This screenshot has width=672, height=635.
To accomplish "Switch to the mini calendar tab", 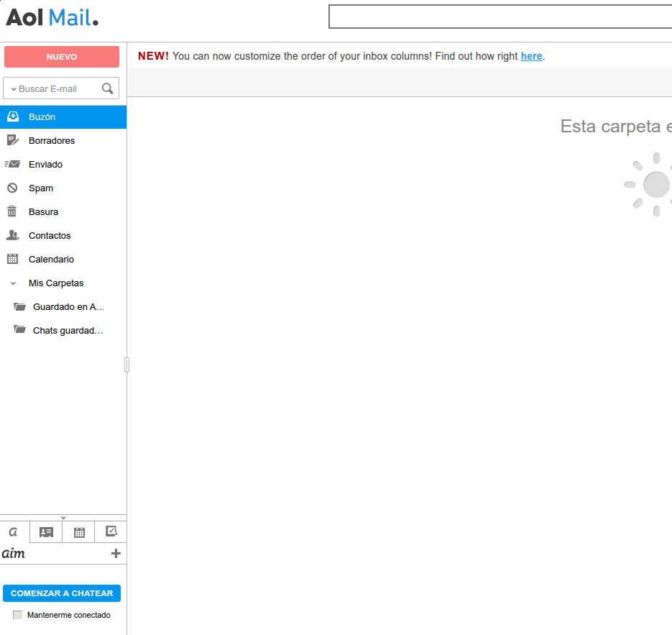I will click(x=79, y=532).
